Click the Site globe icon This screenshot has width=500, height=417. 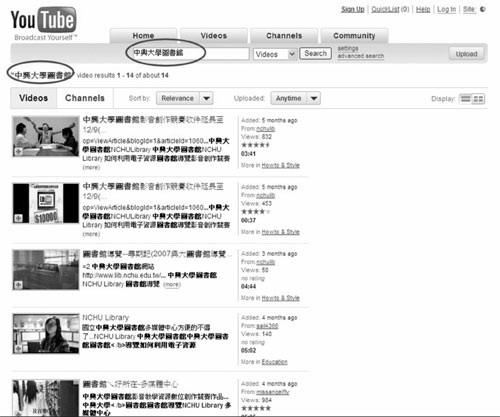tap(482, 9)
